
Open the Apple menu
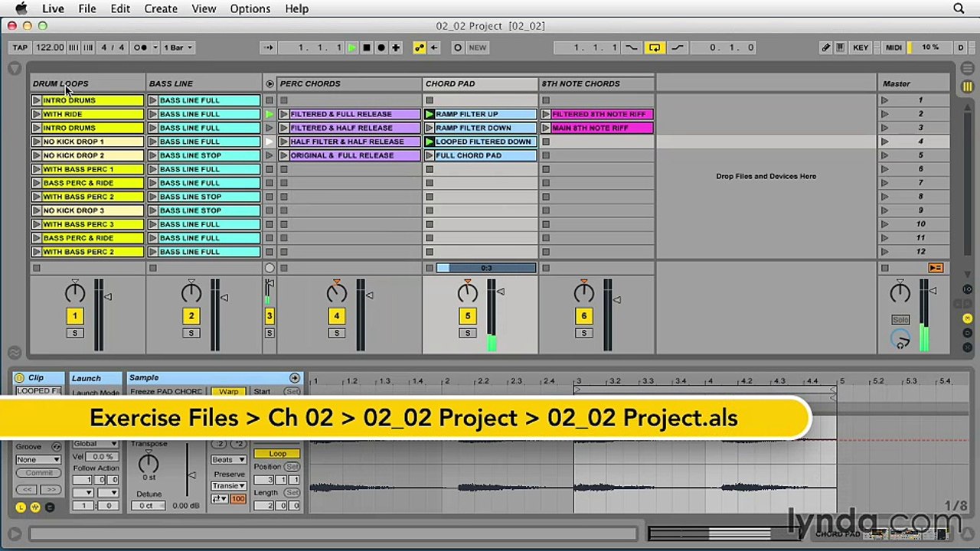coord(21,8)
